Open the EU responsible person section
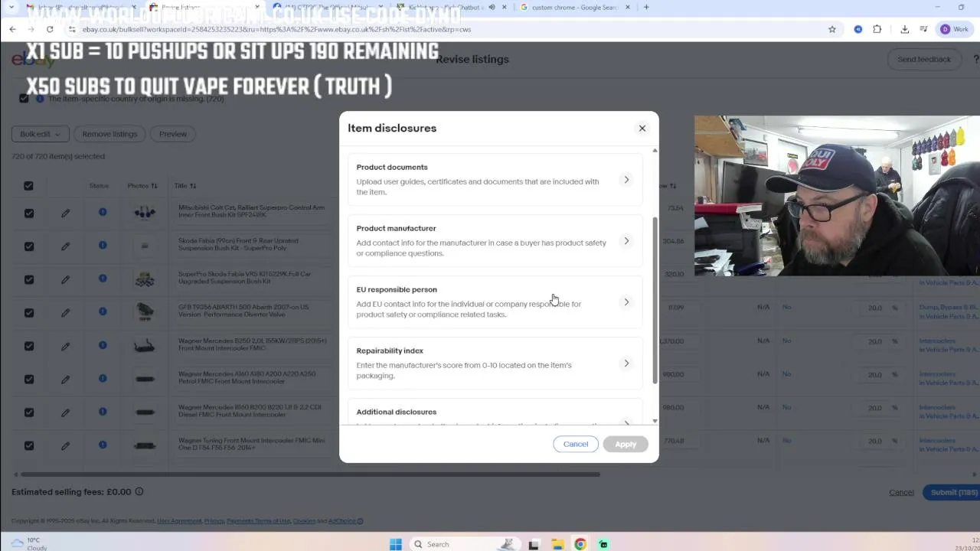Viewport: 980px width, 551px height. (x=495, y=302)
